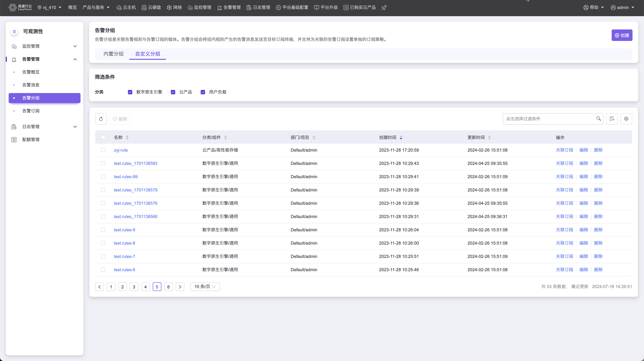Open the nj_410 region dropdown
The height and width of the screenshot is (361, 644).
click(49, 8)
